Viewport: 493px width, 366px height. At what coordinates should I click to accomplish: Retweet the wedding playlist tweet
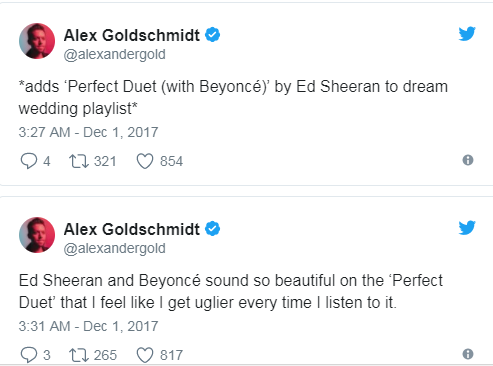coord(79,161)
